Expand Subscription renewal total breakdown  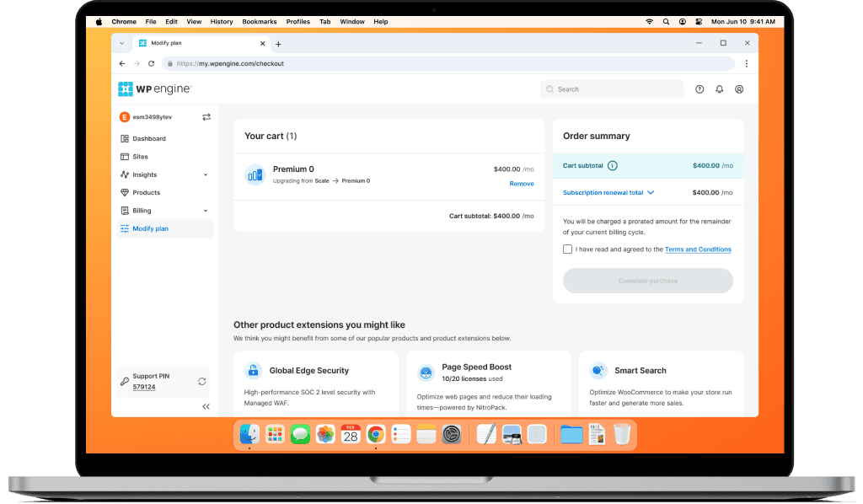pos(608,192)
